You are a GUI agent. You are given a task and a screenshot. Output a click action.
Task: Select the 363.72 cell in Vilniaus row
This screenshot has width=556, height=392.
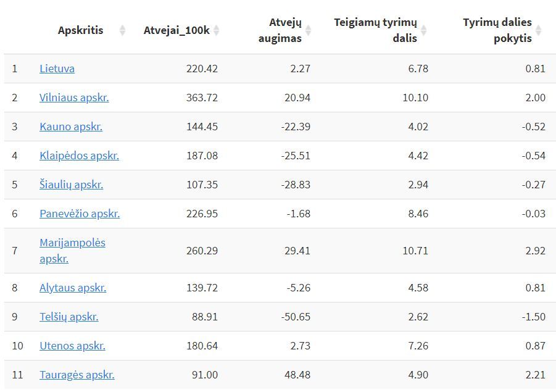click(202, 98)
